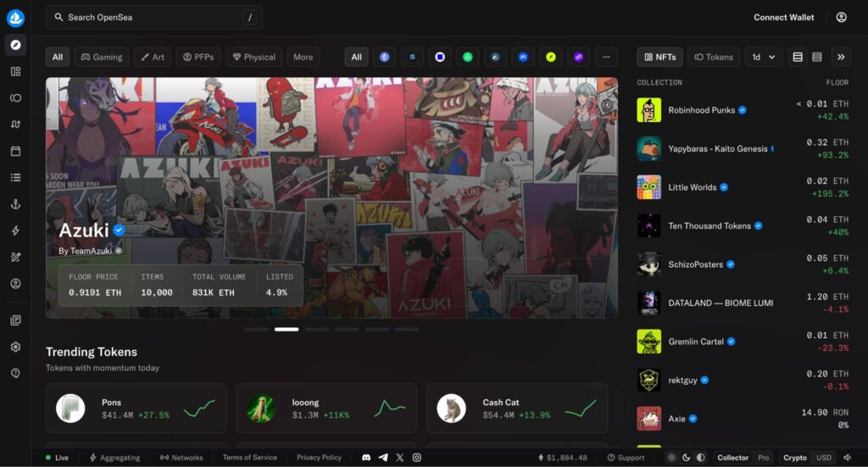The image size is (868, 467).
Task: Filter by the purple chain icon
Action: 578,57
